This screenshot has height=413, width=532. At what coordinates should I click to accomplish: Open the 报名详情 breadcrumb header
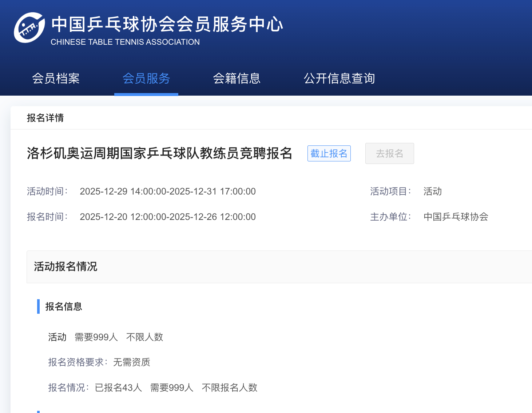(45, 118)
